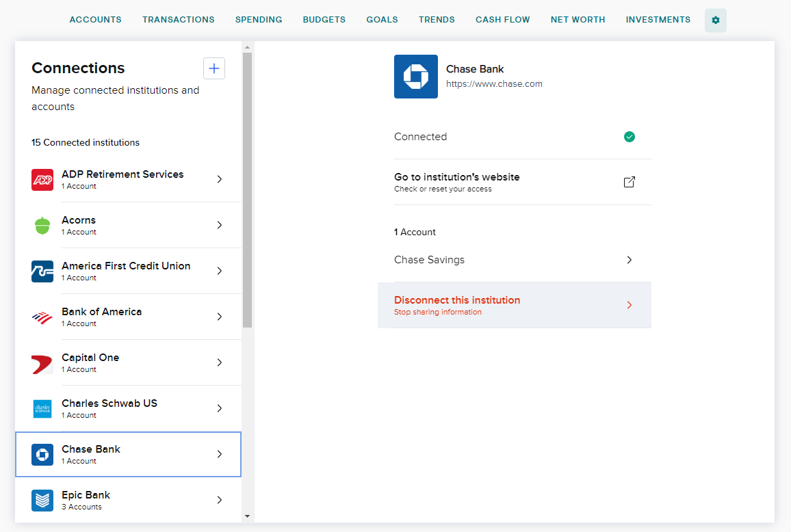Click the large Chase logo in details
The height and width of the screenshot is (532, 791).
coord(415,77)
